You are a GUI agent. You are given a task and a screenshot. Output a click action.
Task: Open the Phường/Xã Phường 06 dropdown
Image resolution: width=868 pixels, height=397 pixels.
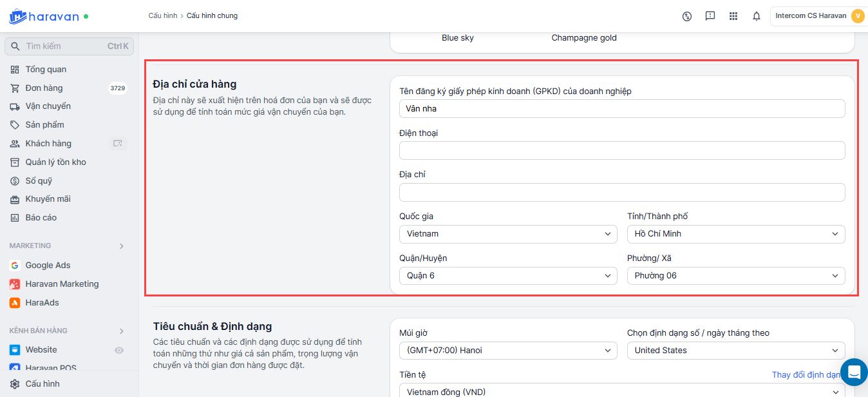(x=736, y=276)
